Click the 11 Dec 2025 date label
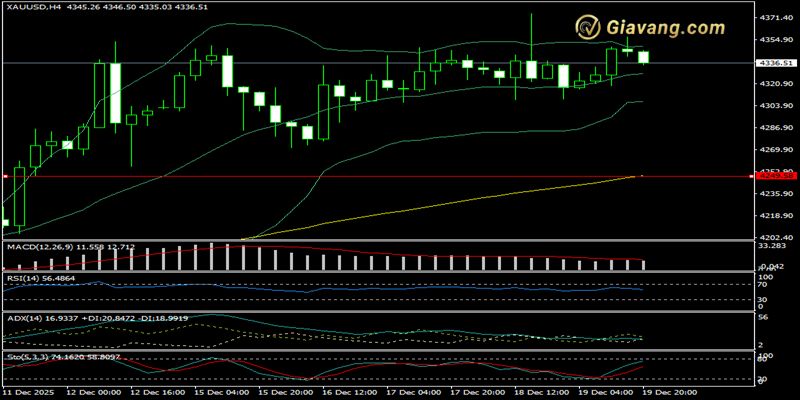Image resolution: width=800 pixels, height=400 pixels. pos(29,394)
